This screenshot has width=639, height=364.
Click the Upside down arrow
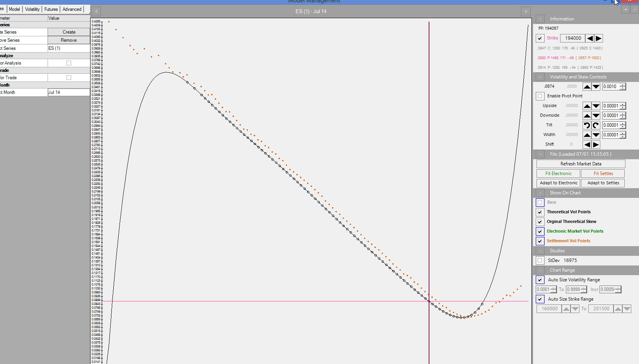tap(596, 106)
